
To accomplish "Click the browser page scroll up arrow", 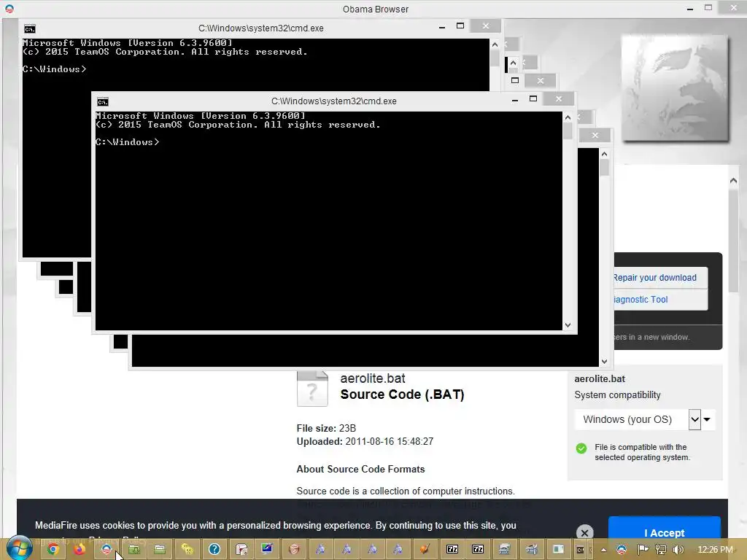I will pyautogui.click(x=733, y=181).
